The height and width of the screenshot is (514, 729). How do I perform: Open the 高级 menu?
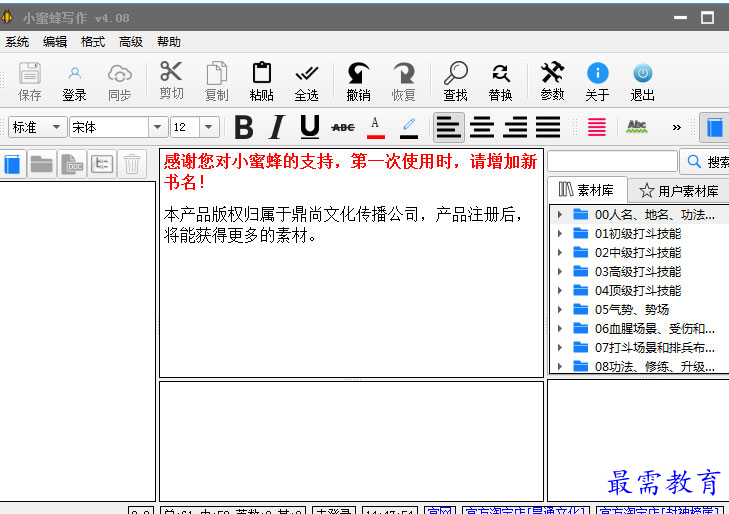131,42
